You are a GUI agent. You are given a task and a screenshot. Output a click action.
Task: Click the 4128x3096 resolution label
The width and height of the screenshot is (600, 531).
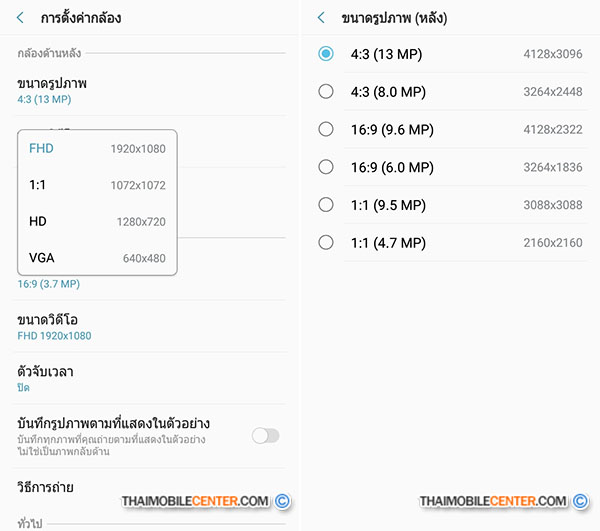pyautogui.click(x=553, y=54)
